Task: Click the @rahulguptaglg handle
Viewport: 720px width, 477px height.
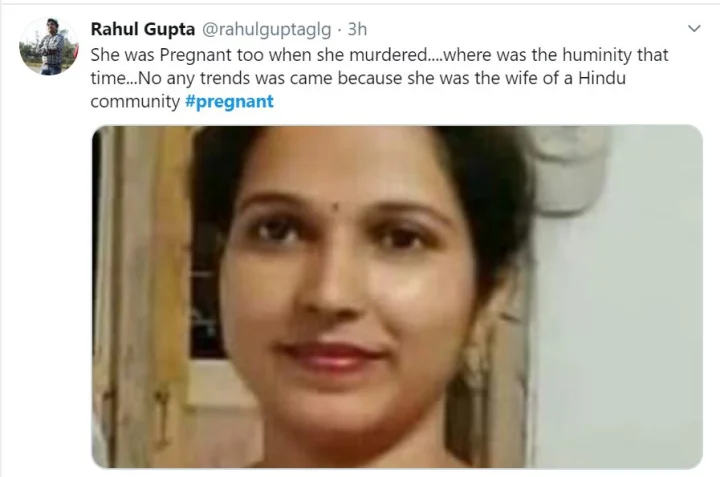Action: coord(266,29)
